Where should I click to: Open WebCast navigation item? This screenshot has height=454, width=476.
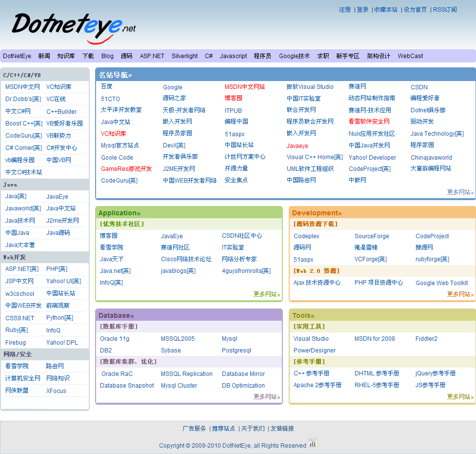[x=410, y=56]
